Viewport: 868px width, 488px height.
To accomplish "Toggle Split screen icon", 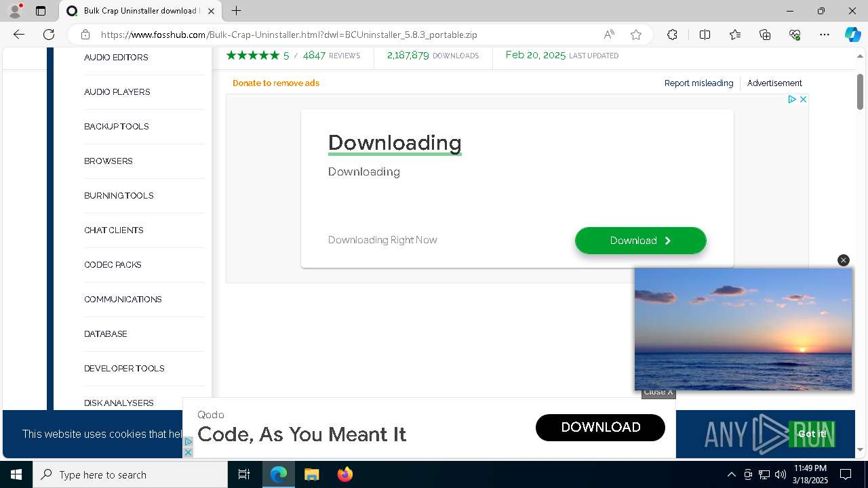I will coord(705,35).
